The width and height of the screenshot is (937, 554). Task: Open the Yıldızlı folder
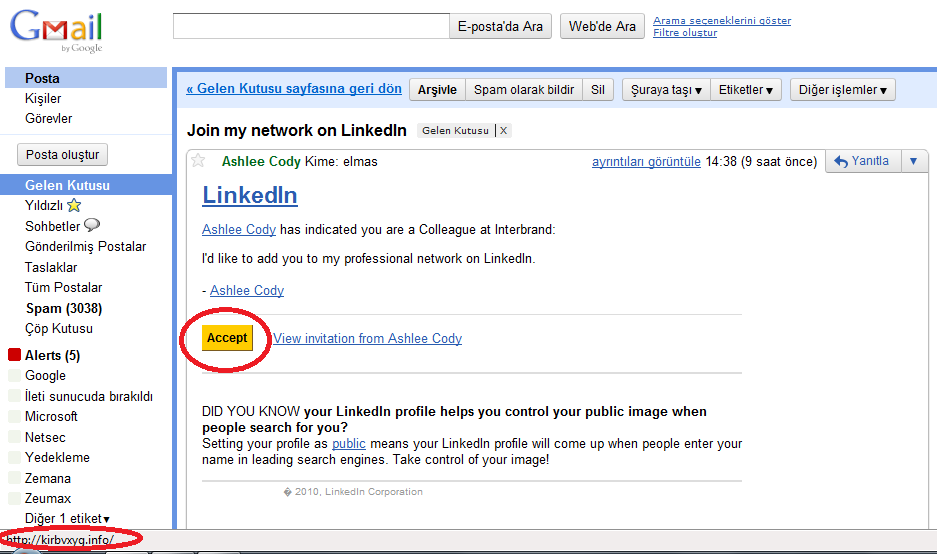pyautogui.click(x=44, y=206)
